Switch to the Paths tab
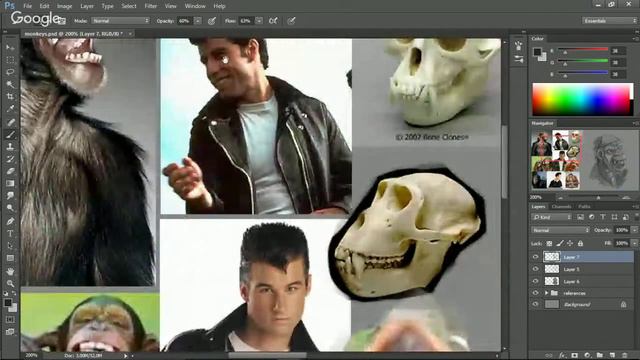Image resolution: width=640 pixels, height=360 pixels. [584, 207]
